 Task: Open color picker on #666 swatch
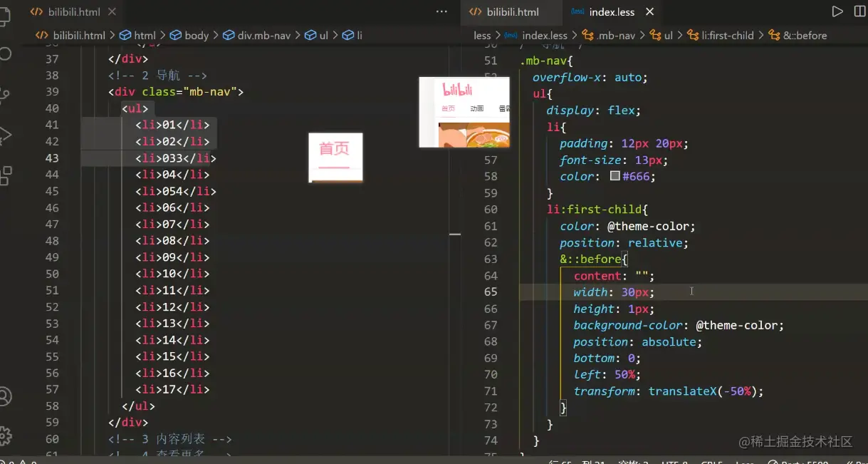point(615,176)
